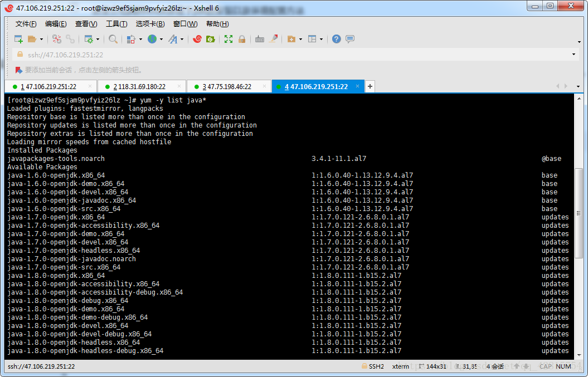Expand the Properties dropdown arrow
Viewport: 588px width, 377px height.
pos(98,40)
